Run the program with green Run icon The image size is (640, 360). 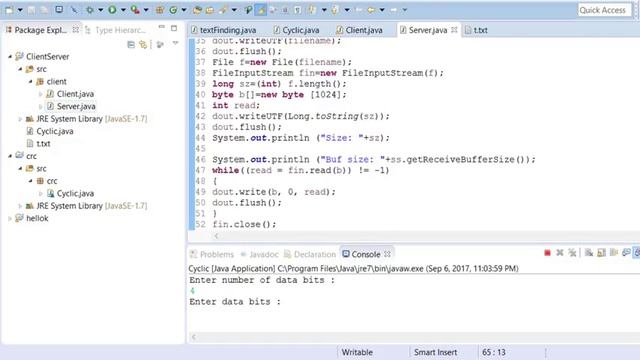pos(112,10)
